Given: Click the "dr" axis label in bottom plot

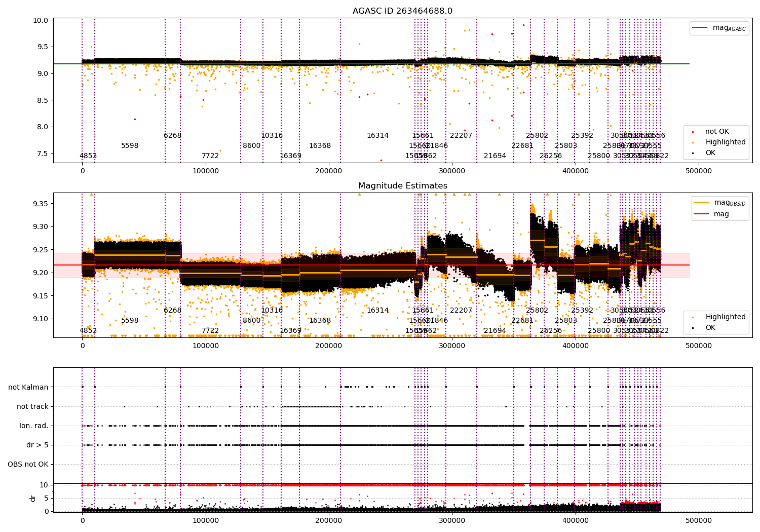Looking at the screenshot, I should point(33,498).
